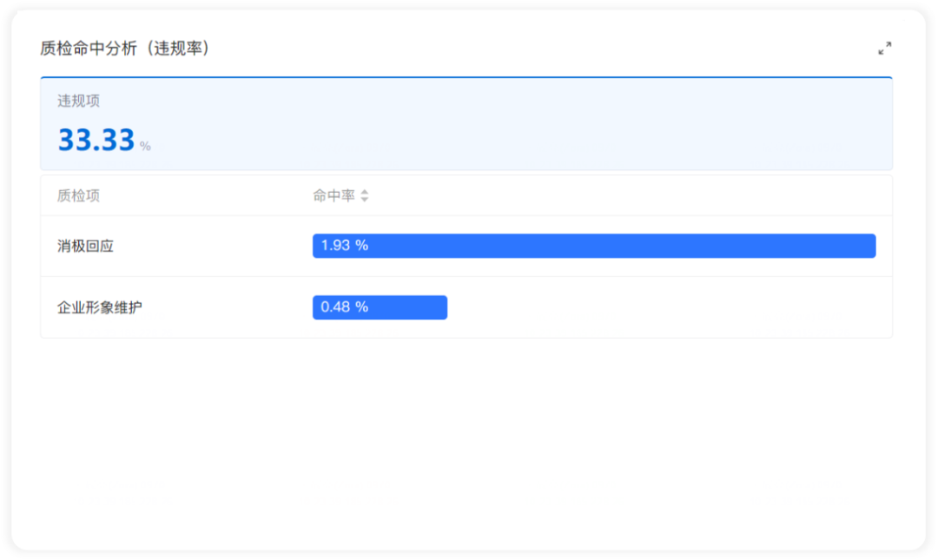Click the 质检项 column header
The image size is (938, 560).
coord(78,195)
